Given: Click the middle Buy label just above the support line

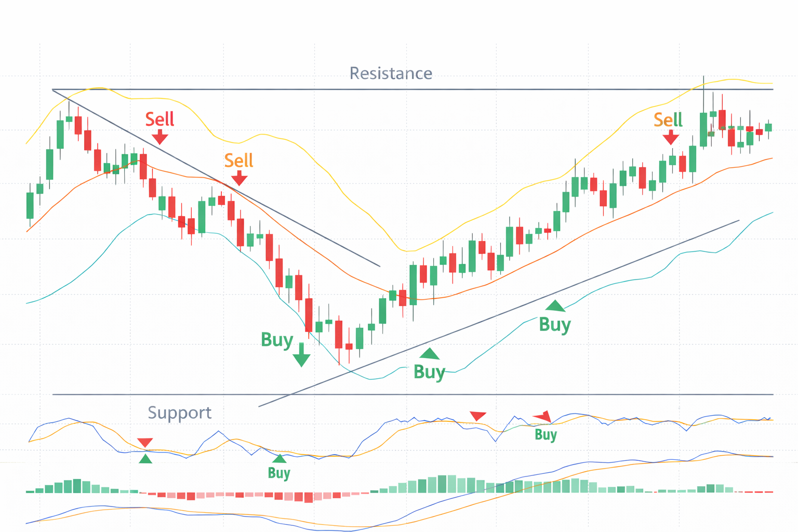Looking at the screenshot, I should pos(429,373).
